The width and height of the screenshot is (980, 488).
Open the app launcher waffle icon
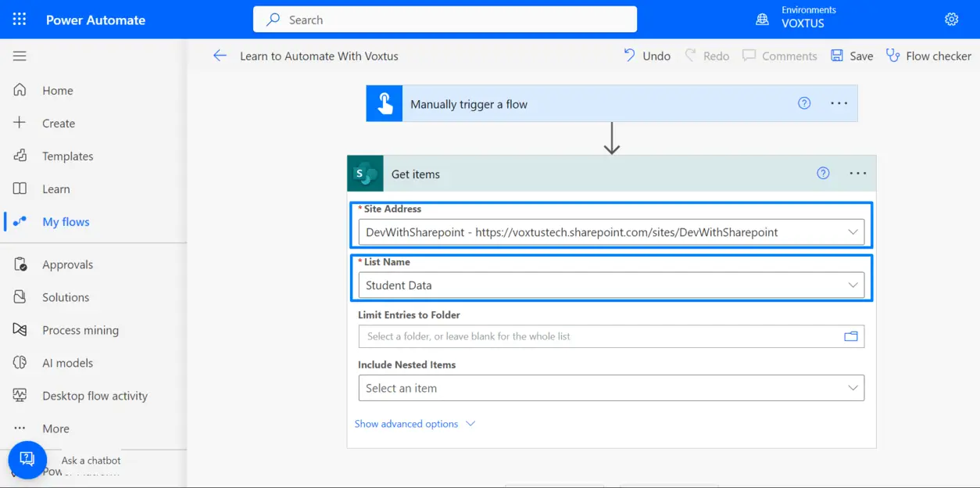19,19
